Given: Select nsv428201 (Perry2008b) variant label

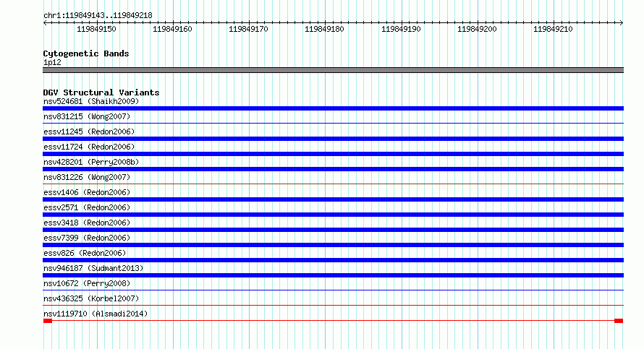Looking at the screenshot, I should 91,162.
